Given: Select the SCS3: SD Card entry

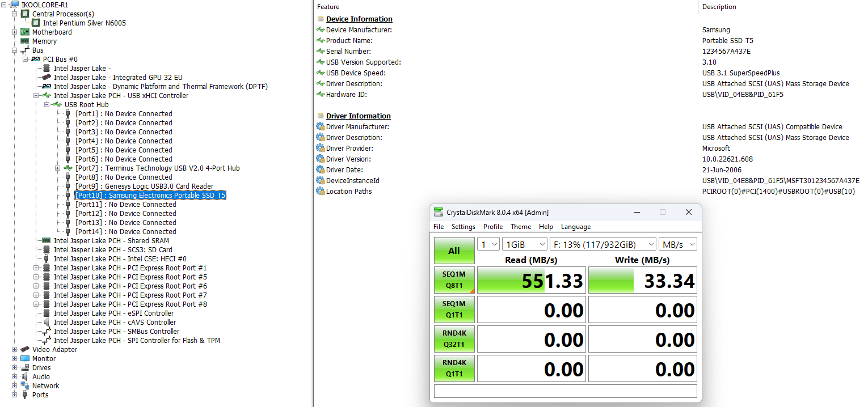Looking at the screenshot, I should tap(113, 249).
